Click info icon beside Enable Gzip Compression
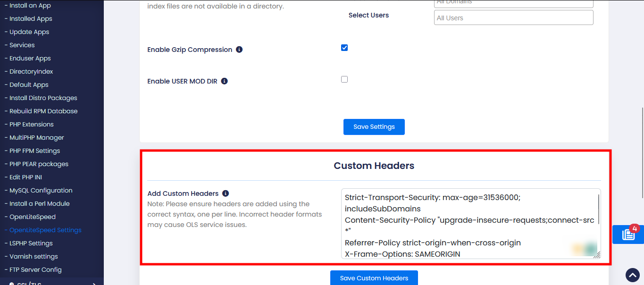 click(239, 50)
